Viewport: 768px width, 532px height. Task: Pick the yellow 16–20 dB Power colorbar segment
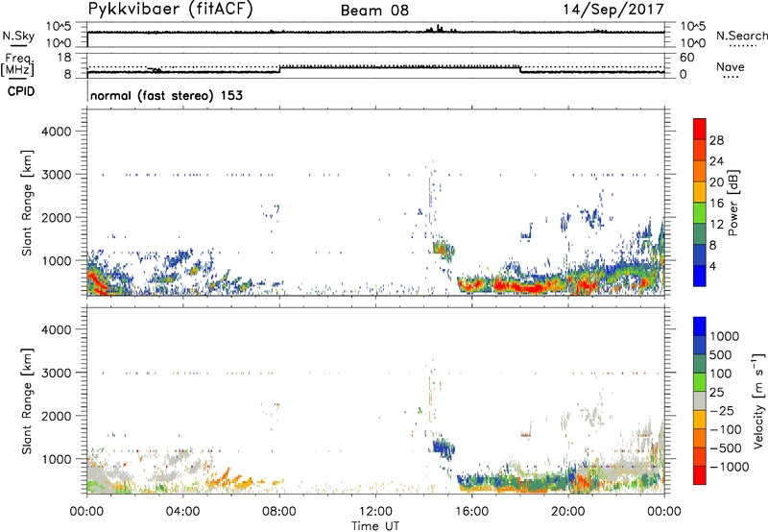[700, 192]
